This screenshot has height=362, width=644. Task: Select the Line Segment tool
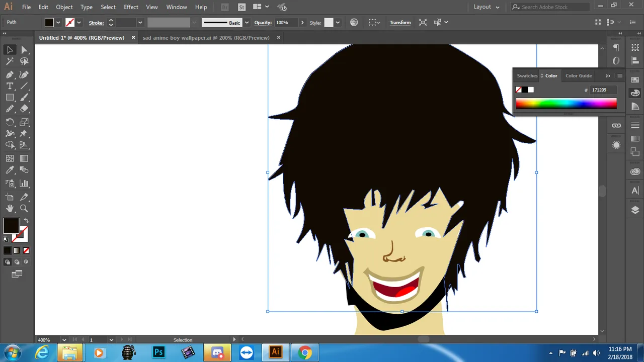pyautogui.click(x=24, y=86)
